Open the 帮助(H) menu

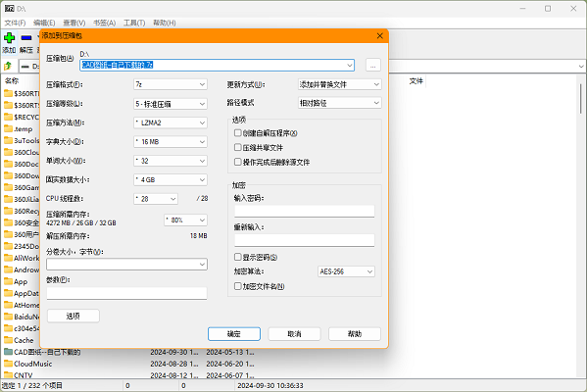tap(165, 23)
